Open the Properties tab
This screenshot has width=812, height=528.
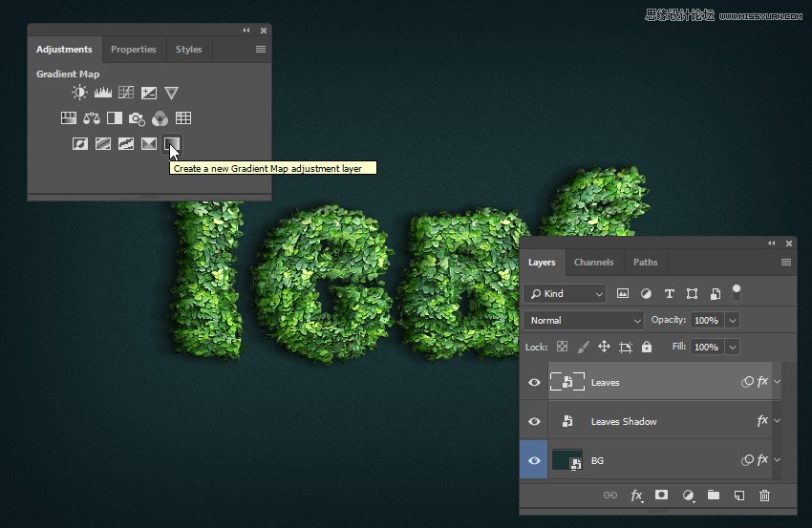pos(133,50)
